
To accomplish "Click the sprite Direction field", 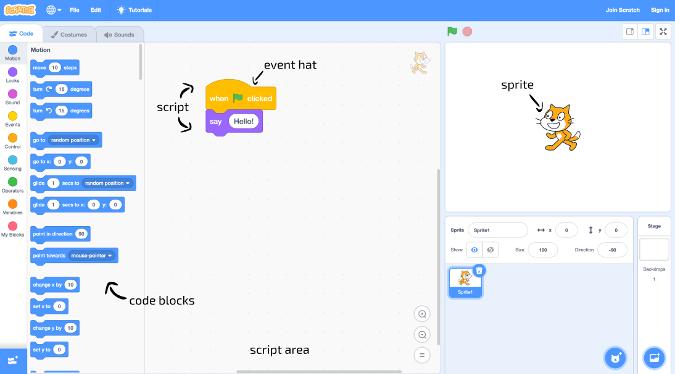I will point(612,250).
